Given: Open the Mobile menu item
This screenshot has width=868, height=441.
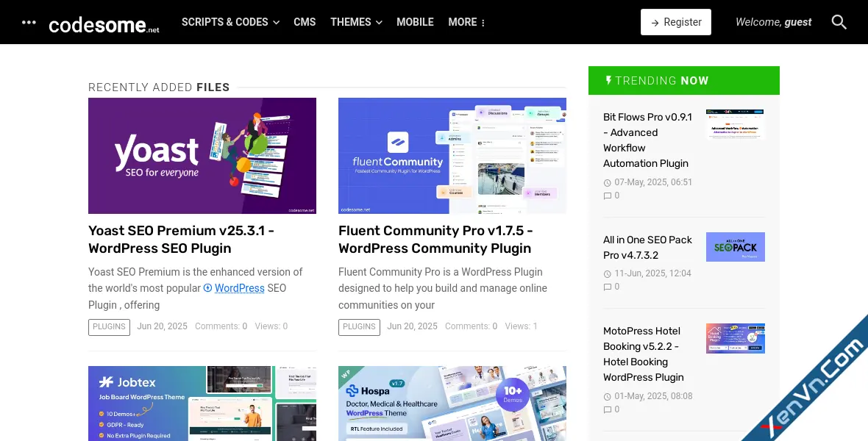Looking at the screenshot, I should 415,22.
